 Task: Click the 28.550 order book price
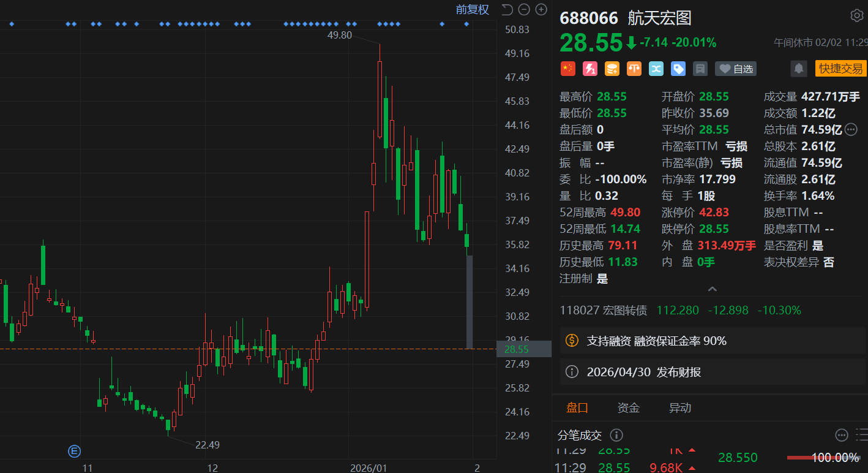tap(738, 458)
